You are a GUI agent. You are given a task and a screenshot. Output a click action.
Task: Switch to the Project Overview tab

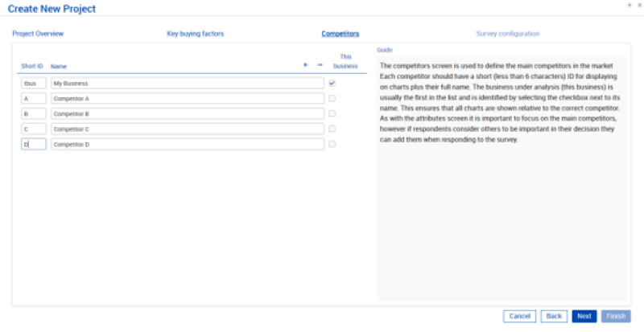click(x=38, y=34)
